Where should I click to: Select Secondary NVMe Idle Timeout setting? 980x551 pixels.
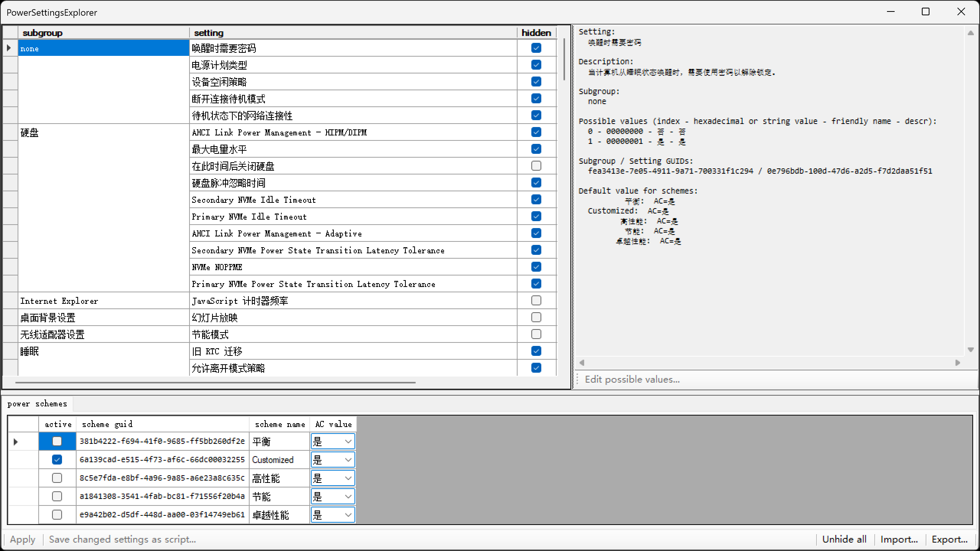point(353,200)
